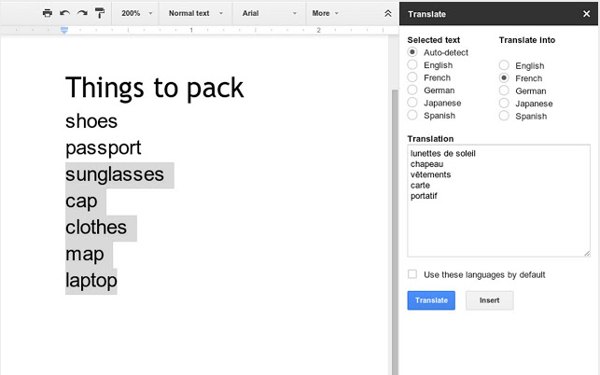Choose French under Translate into
Image resolution: width=600 pixels, height=375 pixels.
pos(504,78)
